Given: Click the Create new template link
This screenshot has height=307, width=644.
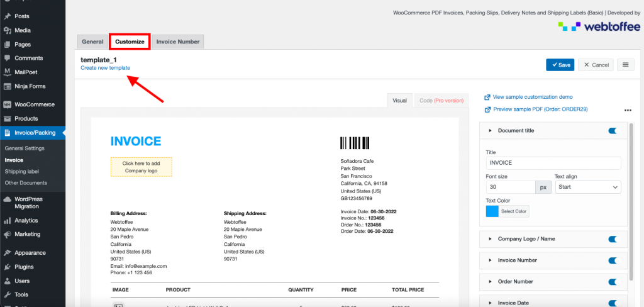Looking at the screenshot, I should pyautogui.click(x=105, y=68).
